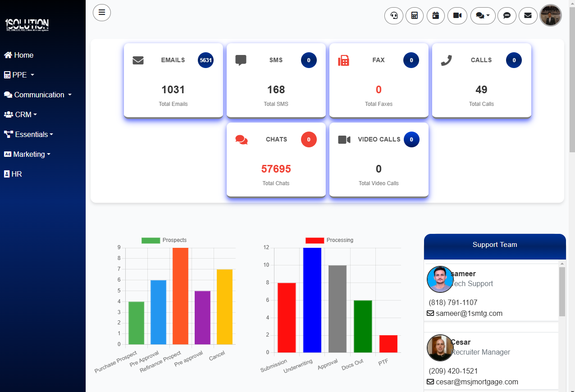Click the green Docs Out bar
This screenshot has width=575, height=392.
(x=363, y=326)
